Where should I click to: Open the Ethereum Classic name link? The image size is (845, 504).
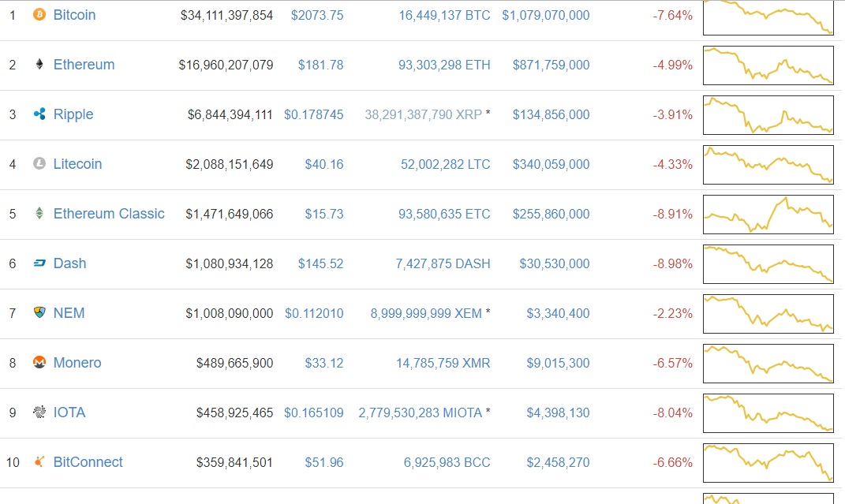[x=109, y=214]
